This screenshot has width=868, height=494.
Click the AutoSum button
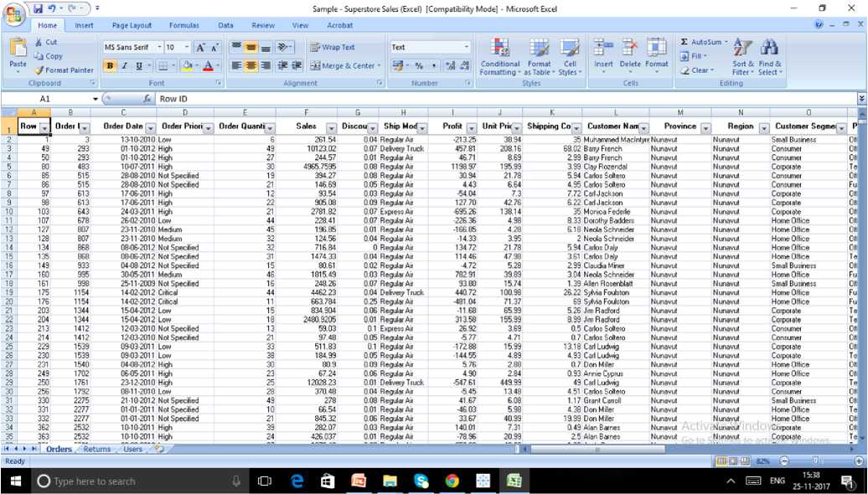click(704, 42)
